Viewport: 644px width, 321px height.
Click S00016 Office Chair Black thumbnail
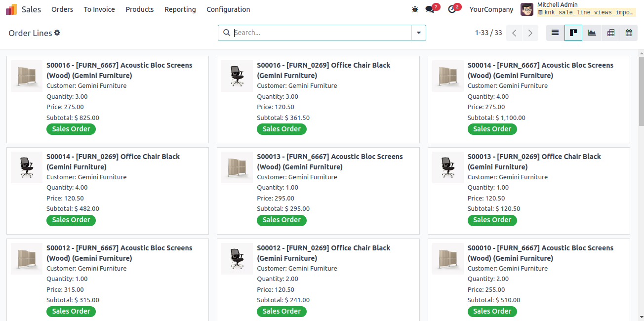pyautogui.click(x=237, y=76)
